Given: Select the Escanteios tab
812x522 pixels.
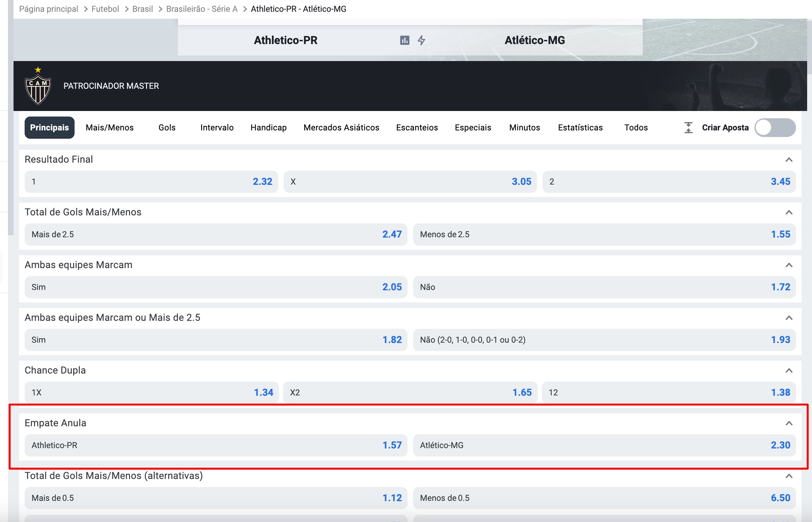Looking at the screenshot, I should pos(415,127).
